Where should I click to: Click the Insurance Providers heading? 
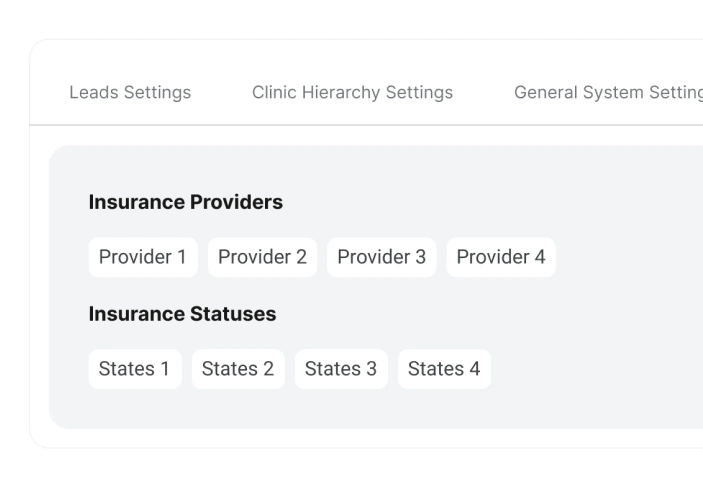(x=186, y=202)
